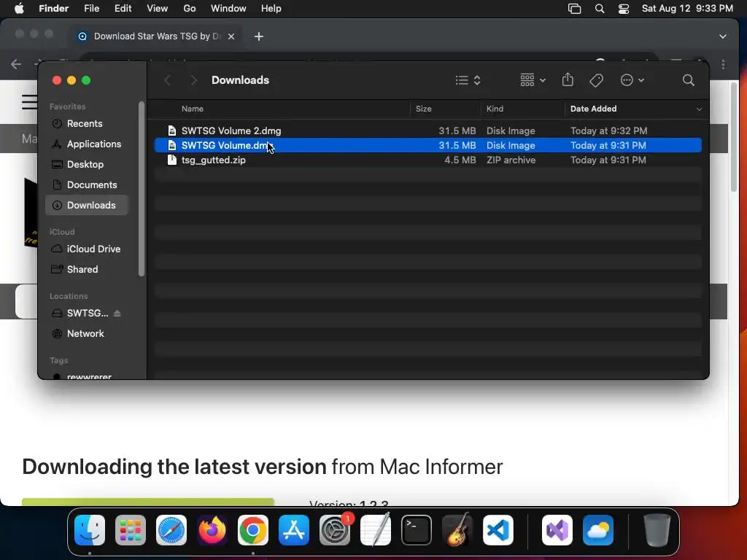Go back in the Finder window

167,80
